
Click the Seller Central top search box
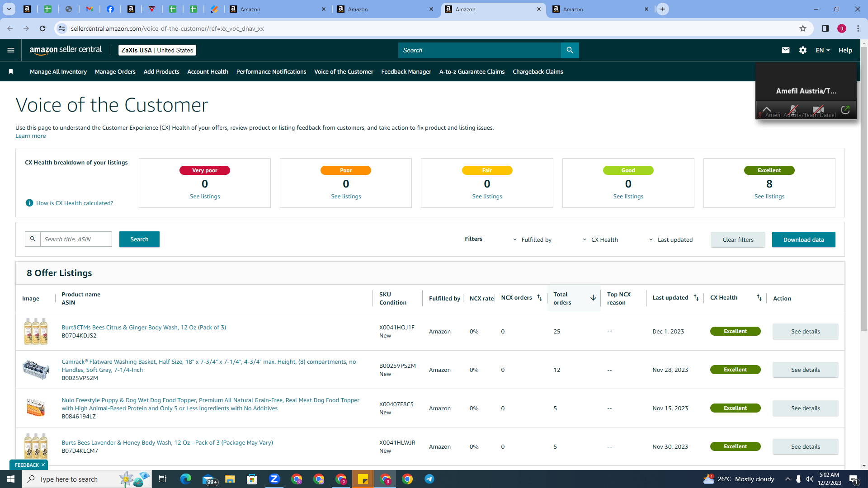point(479,50)
